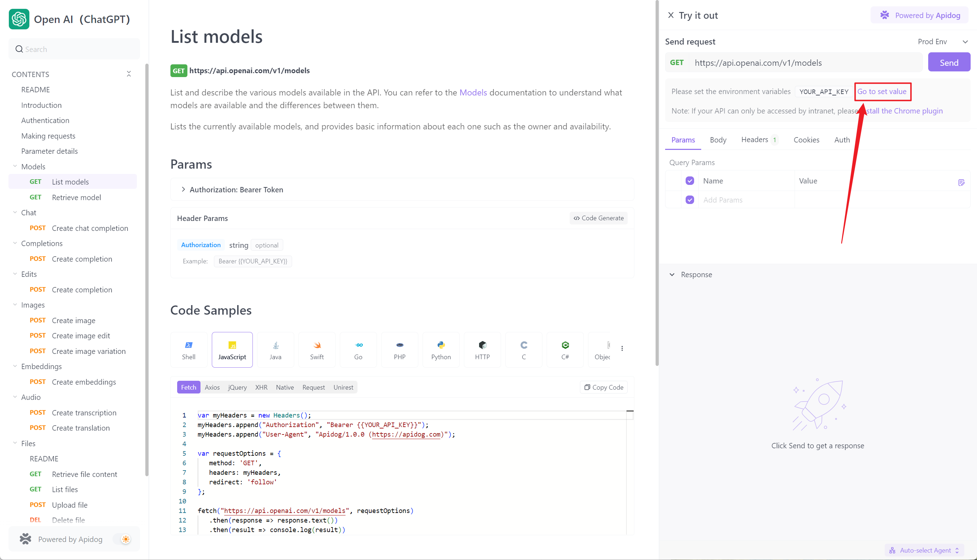Screen dimensions: 977x560
Task: Switch to the Axios code tab
Action: coord(212,387)
